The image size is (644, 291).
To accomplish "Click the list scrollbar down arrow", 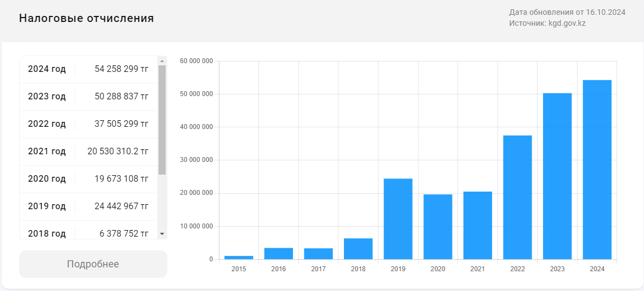I will pyautogui.click(x=162, y=234).
